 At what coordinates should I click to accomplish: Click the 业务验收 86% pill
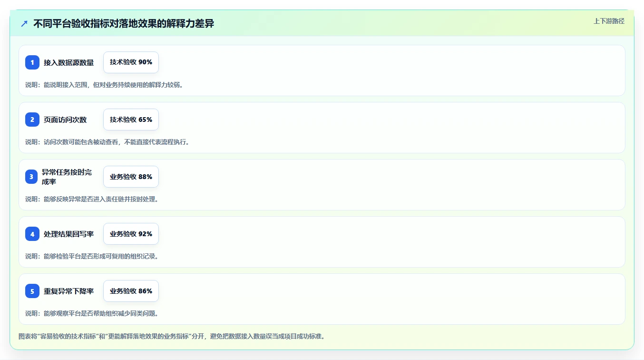click(x=131, y=291)
